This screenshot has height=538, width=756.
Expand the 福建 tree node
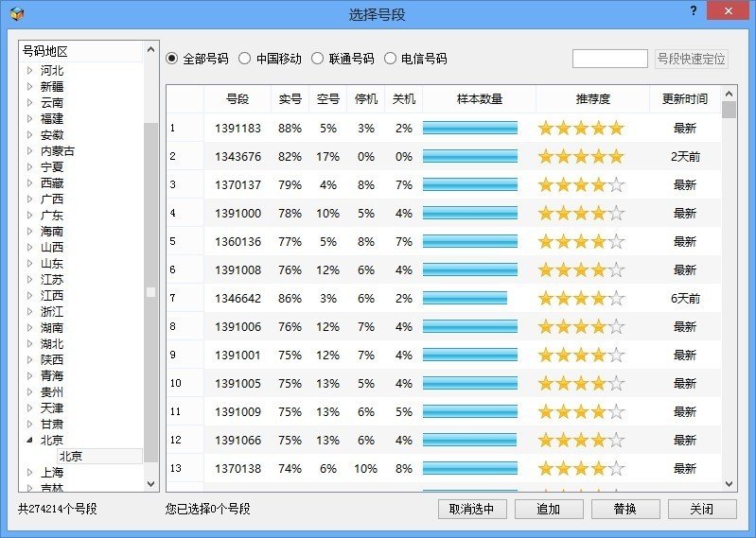pyautogui.click(x=30, y=118)
